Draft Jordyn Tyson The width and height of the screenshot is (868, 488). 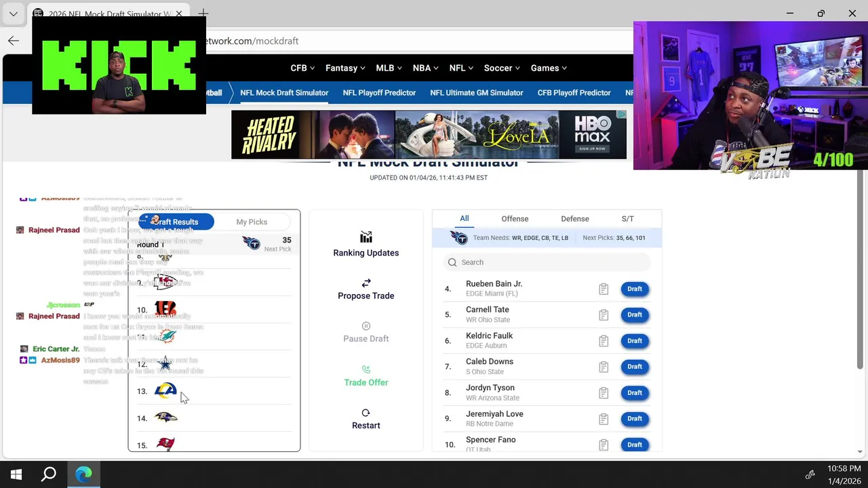coord(635,392)
